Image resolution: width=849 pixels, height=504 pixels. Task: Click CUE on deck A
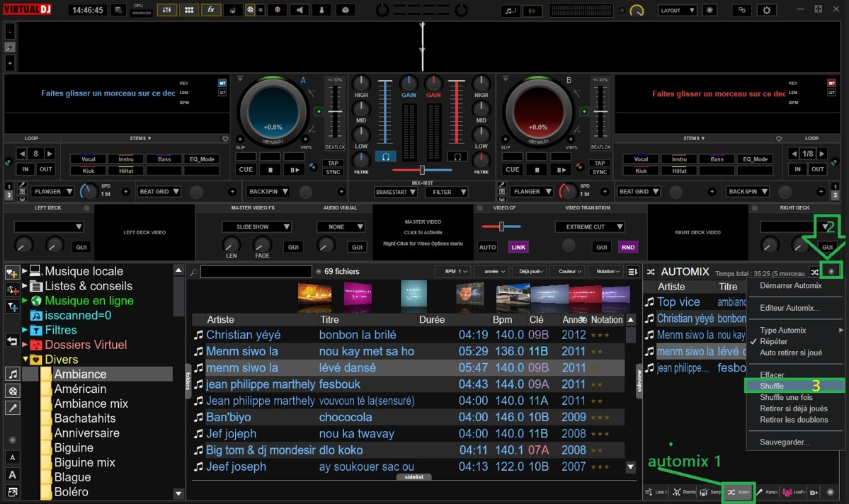coord(246,169)
